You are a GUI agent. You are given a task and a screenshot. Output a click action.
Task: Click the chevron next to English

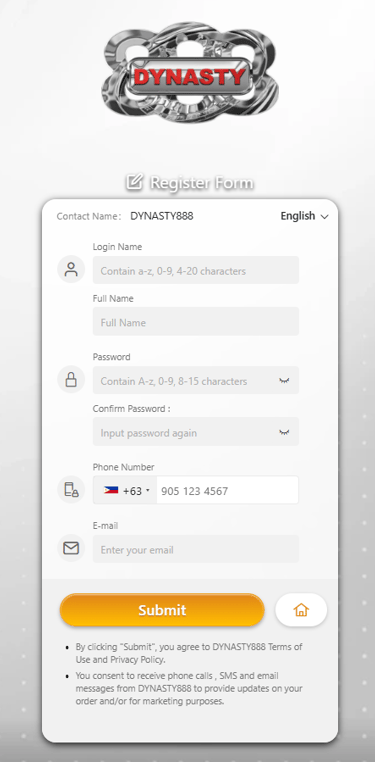(324, 217)
